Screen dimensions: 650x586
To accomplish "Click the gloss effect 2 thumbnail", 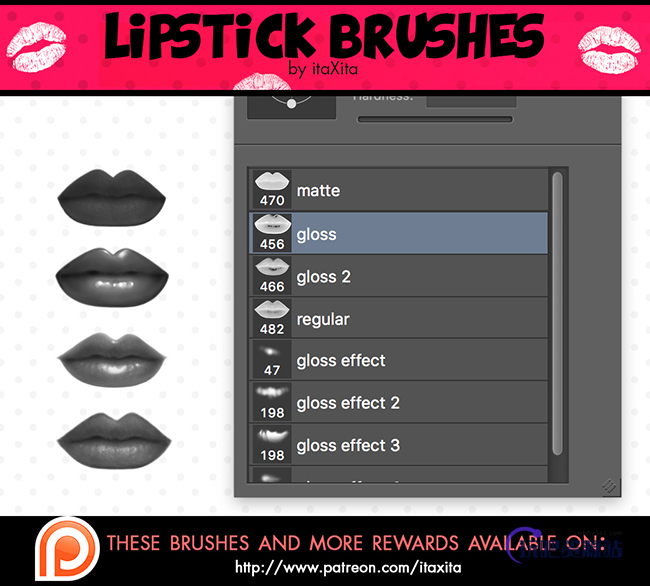I will click(272, 402).
